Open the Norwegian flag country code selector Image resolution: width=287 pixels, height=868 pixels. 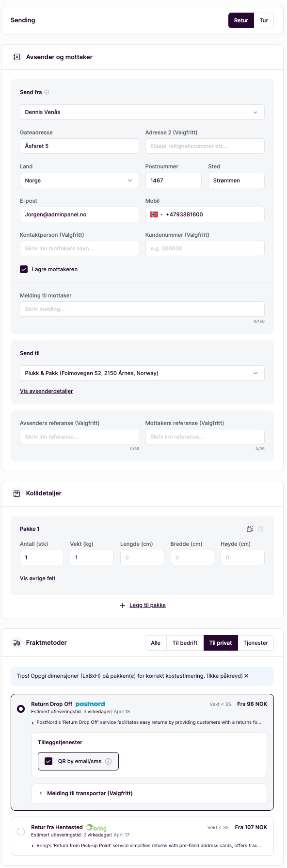point(156,214)
